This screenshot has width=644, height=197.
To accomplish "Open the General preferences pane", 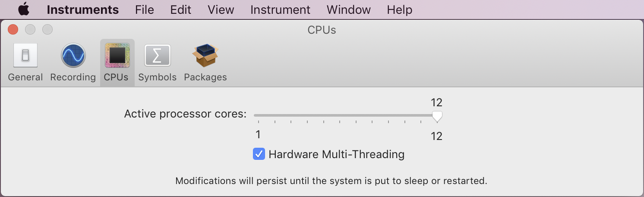I will tap(25, 63).
